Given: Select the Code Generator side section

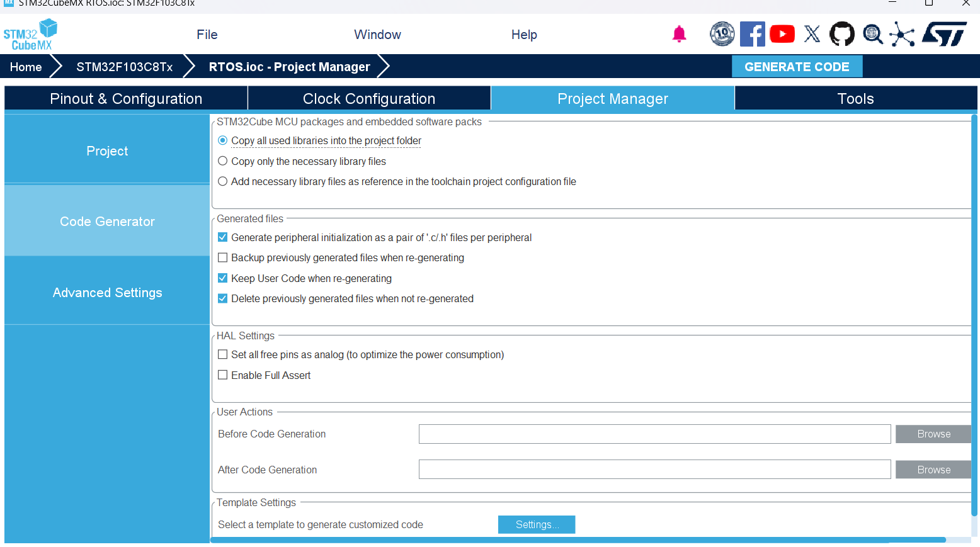Looking at the screenshot, I should [x=107, y=222].
